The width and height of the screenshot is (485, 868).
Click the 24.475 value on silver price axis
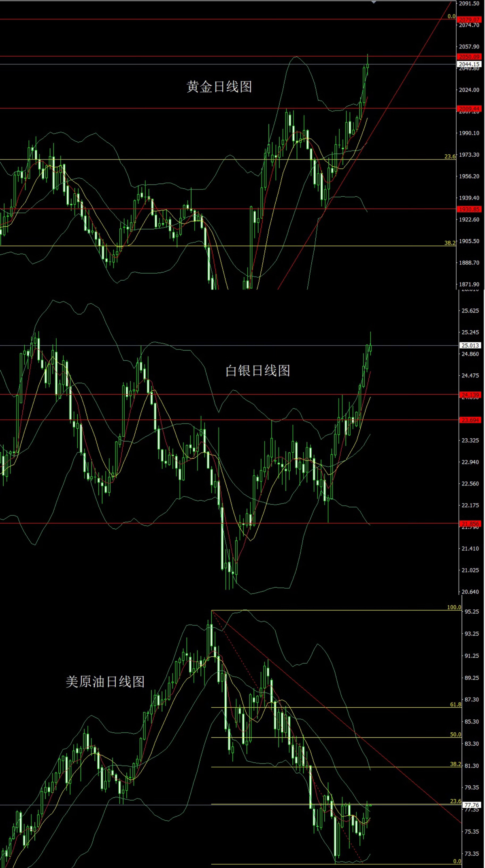point(470,376)
